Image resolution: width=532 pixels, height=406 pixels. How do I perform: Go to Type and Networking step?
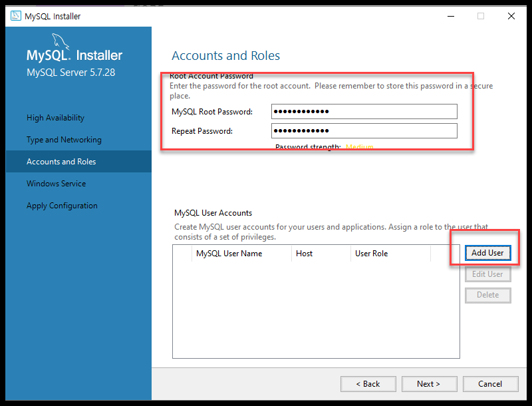click(x=64, y=140)
